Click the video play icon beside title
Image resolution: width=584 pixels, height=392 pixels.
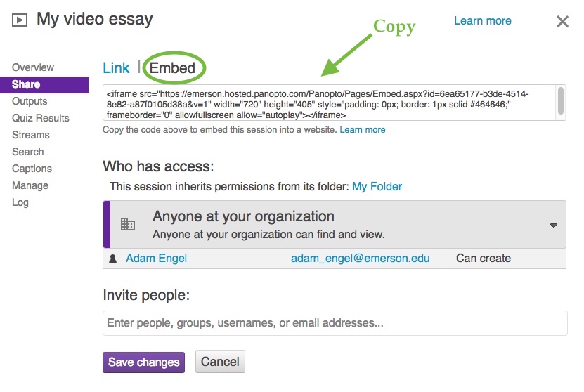(20, 20)
